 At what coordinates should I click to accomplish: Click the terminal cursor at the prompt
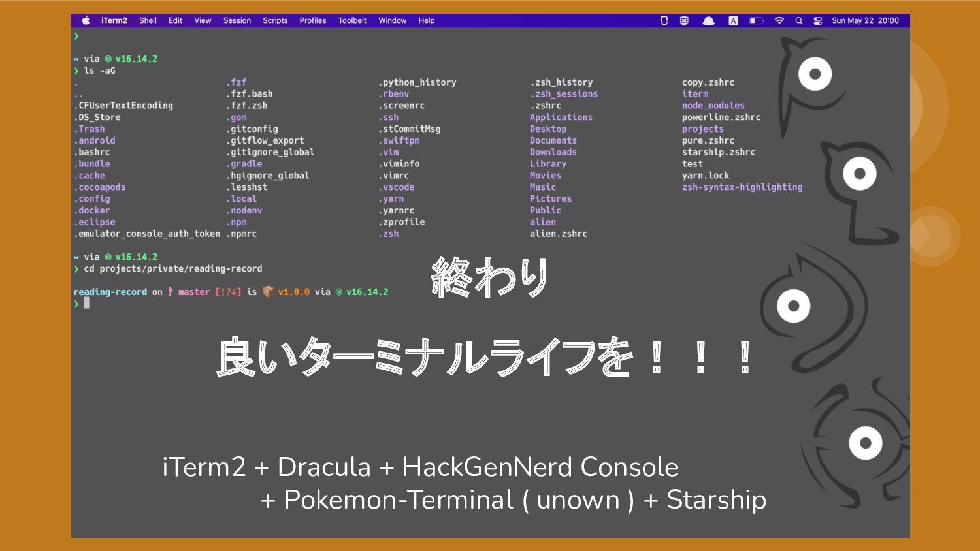point(86,304)
